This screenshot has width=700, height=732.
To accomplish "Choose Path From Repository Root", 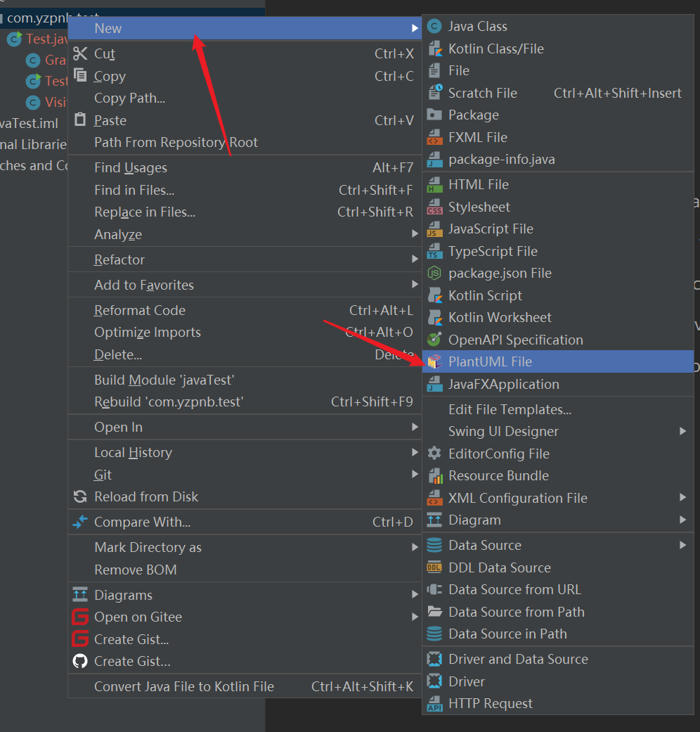I will [245, 142].
